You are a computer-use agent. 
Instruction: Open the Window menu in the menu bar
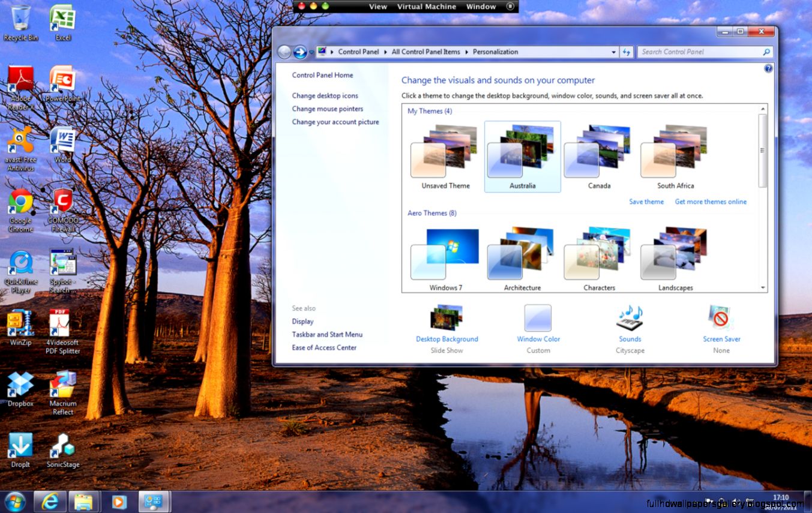tap(481, 7)
